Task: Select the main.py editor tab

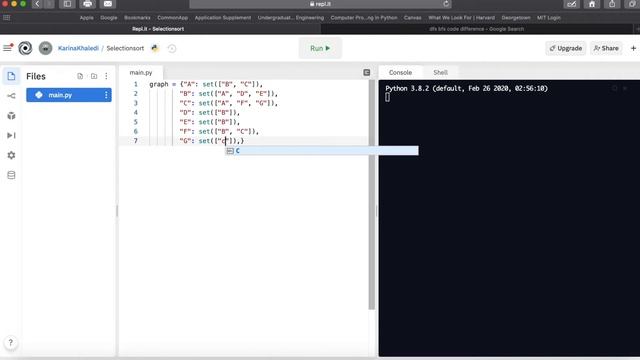Action: [141, 72]
